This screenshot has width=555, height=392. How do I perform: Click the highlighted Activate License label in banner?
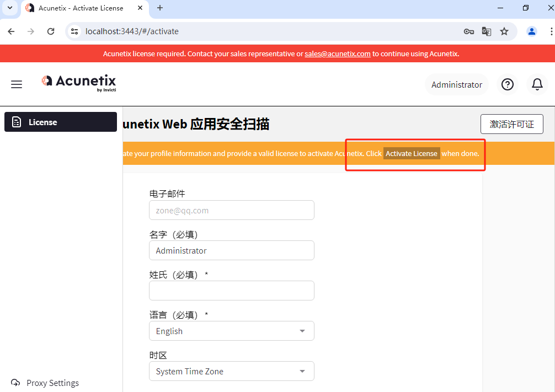point(412,153)
